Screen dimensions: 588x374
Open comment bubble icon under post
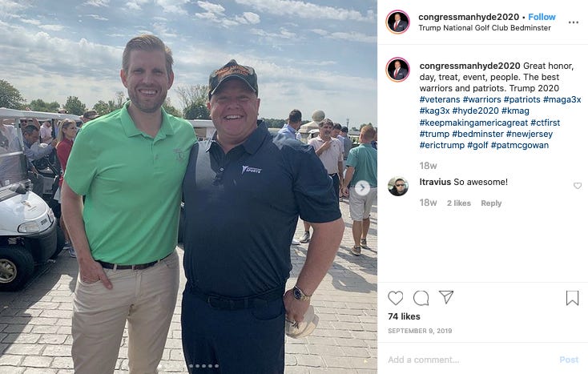coord(421,298)
